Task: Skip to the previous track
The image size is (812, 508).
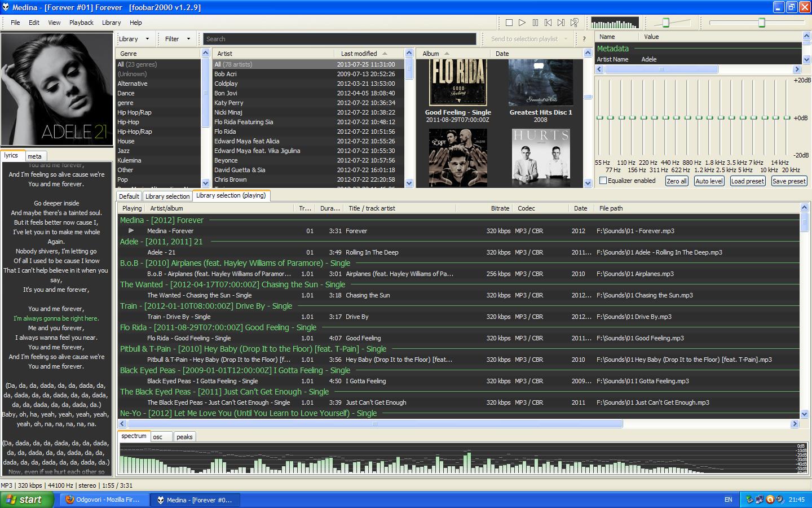Action: point(548,23)
